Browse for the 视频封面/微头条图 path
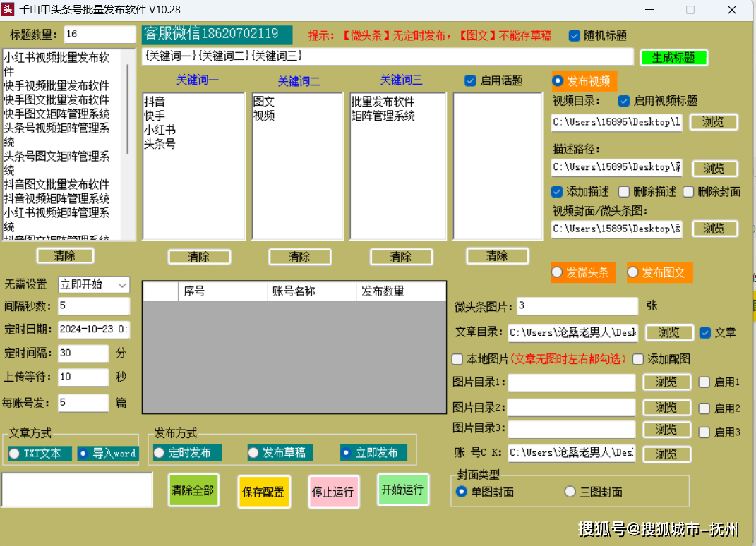This screenshot has height=546, width=756. (714, 229)
